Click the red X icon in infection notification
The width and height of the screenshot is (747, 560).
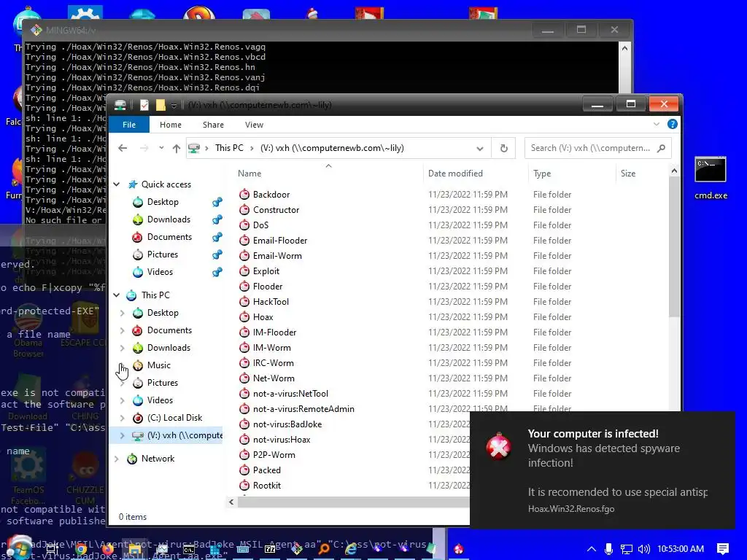(x=498, y=446)
